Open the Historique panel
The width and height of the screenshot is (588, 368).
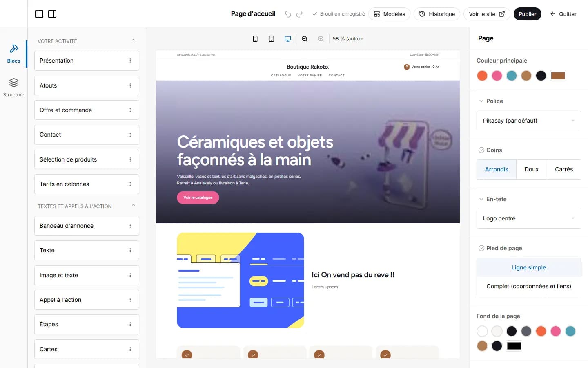pos(437,14)
